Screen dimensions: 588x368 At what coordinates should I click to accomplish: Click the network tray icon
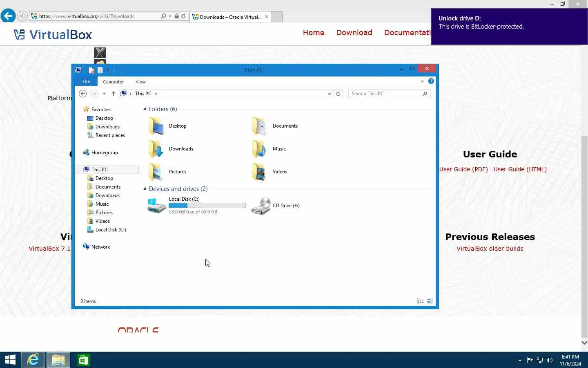click(540, 360)
